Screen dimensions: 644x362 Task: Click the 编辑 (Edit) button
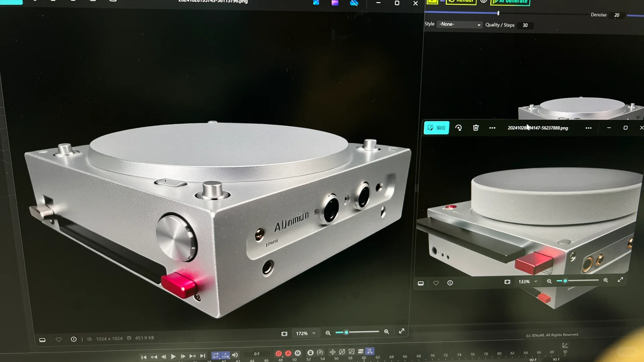click(x=436, y=128)
